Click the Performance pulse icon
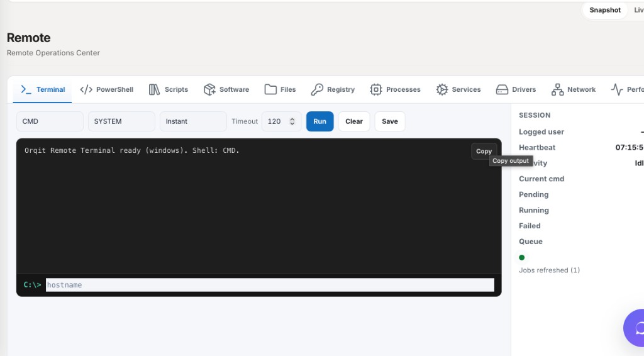 point(617,89)
